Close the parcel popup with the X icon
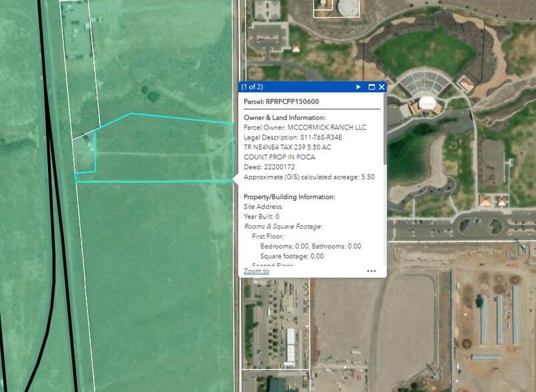The height and width of the screenshot is (392, 536). tap(381, 87)
